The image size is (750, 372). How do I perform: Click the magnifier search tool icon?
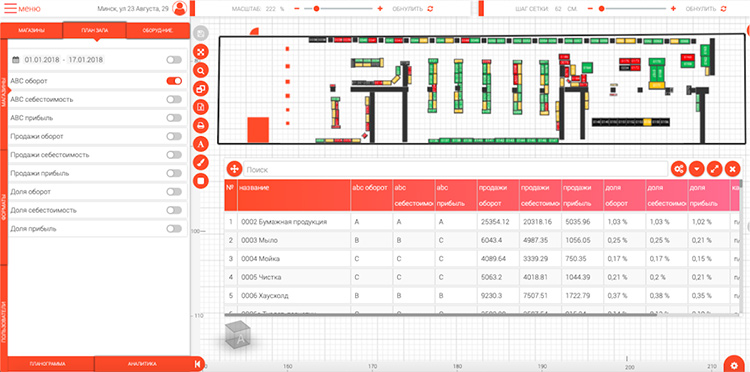[200, 70]
